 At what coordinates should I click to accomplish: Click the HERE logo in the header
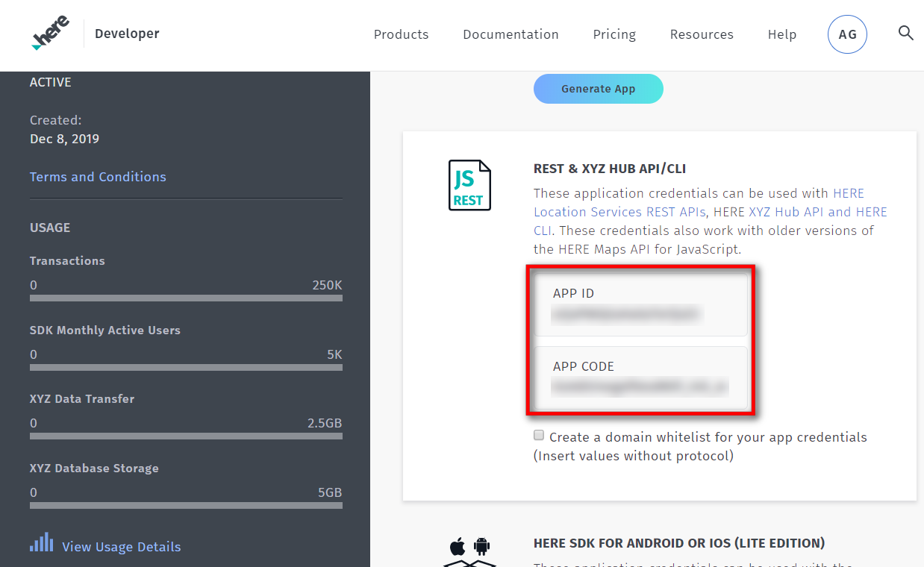pos(51,34)
